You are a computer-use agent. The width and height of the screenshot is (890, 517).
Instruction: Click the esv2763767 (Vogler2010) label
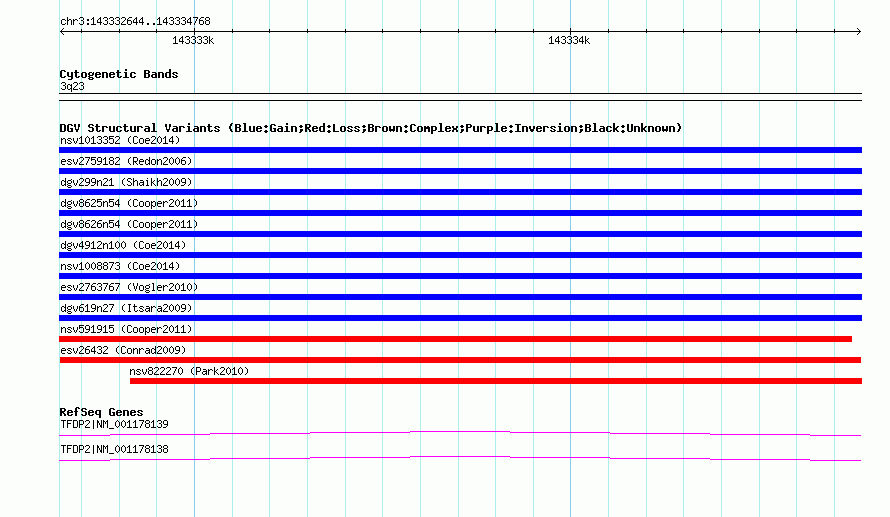pos(129,287)
